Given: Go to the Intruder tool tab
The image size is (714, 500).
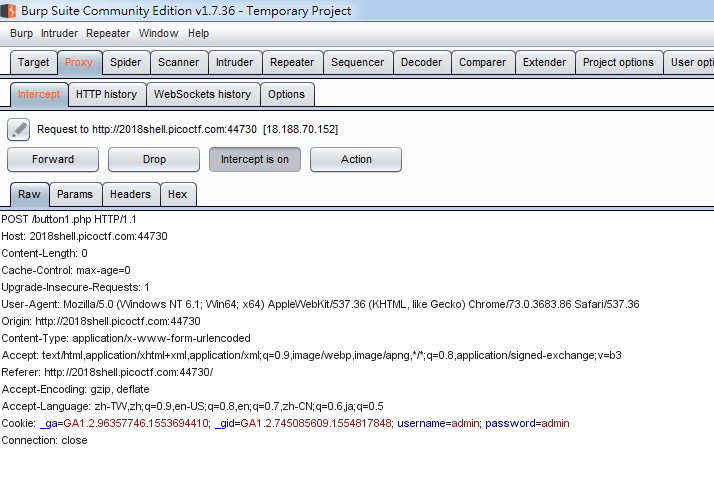Looking at the screenshot, I should [x=235, y=62].
